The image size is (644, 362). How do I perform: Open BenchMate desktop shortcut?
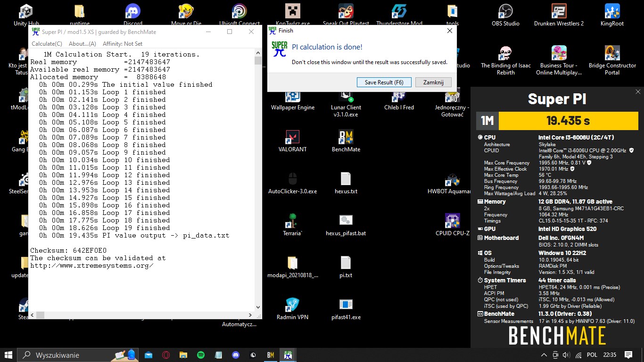pos(346,141)
